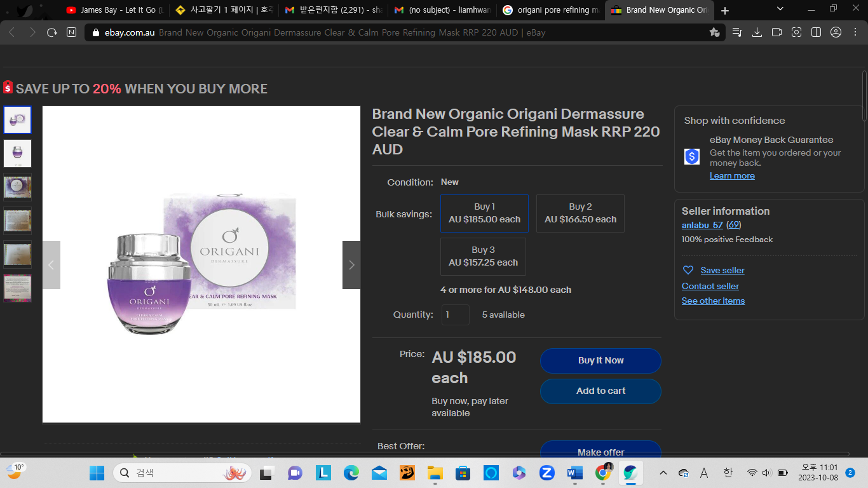Switch to the 받은편지함 Gmail tab

(x=333, y=10)
